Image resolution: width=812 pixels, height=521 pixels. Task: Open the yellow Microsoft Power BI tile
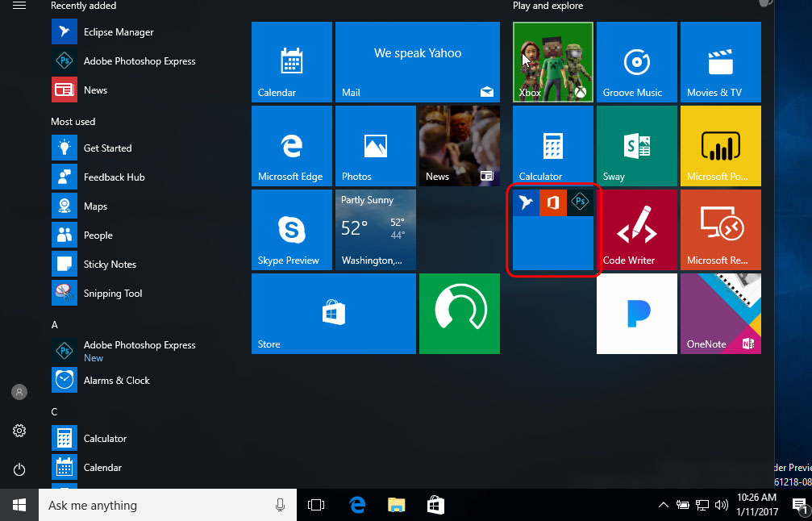721,146
